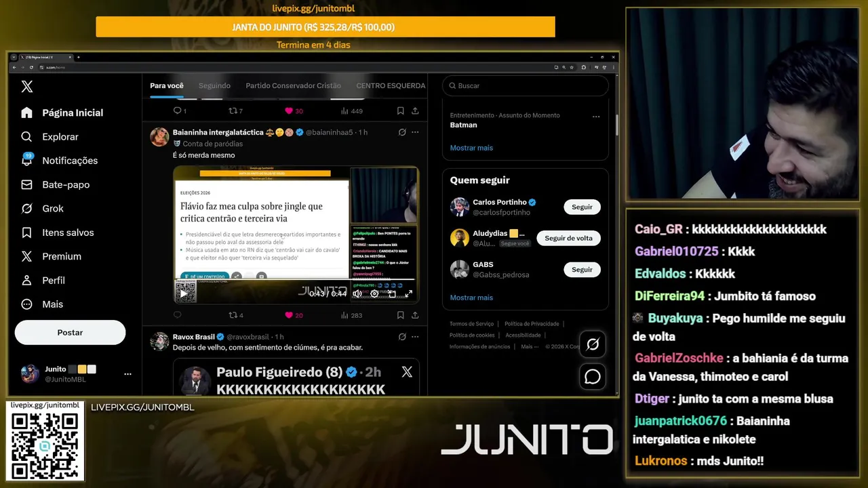Open floating Grok button
868x488 pixels.
point(593,345)
